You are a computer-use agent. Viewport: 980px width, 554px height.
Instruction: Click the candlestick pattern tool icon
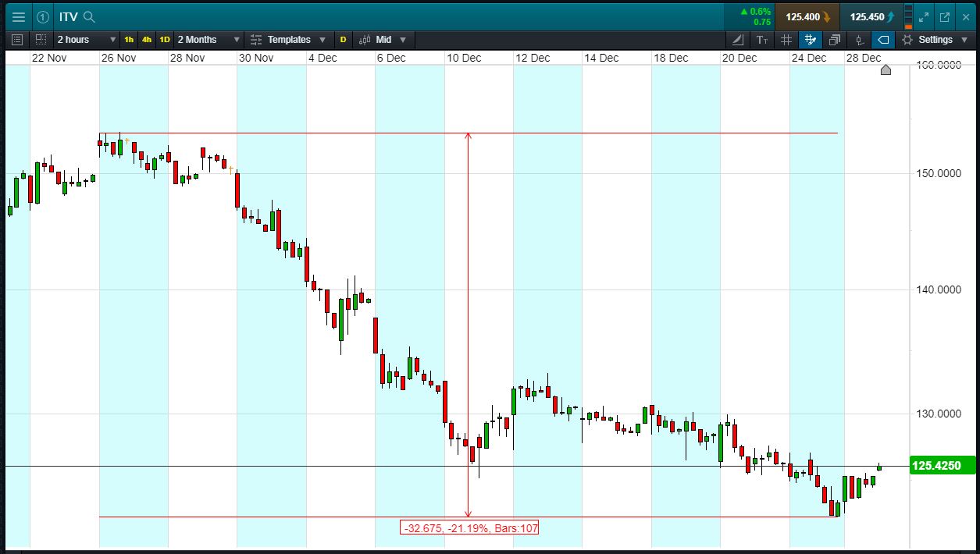(x=859, y=39)
